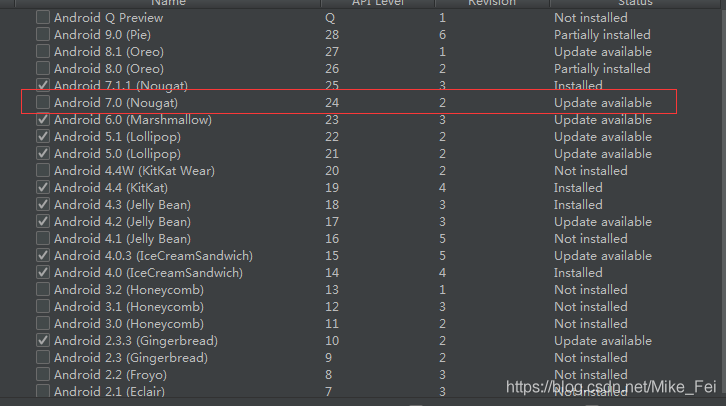Screen dimensions: 726x406
Task: Tick the Android 8.1 (Oreo) checkbox
Action: point(43,52)
